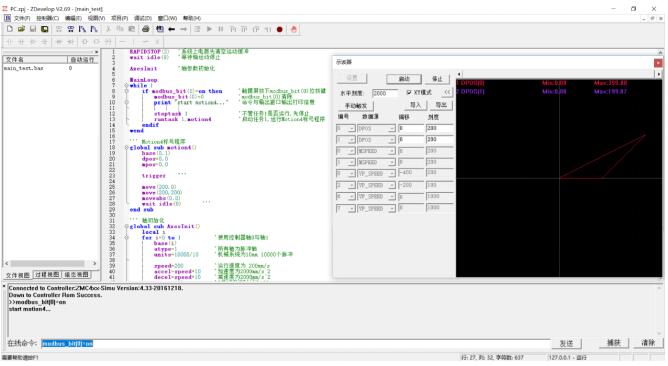Click the file panel scrollbar right arrow
The image size is (668, 366).
(x=95, y=263)
